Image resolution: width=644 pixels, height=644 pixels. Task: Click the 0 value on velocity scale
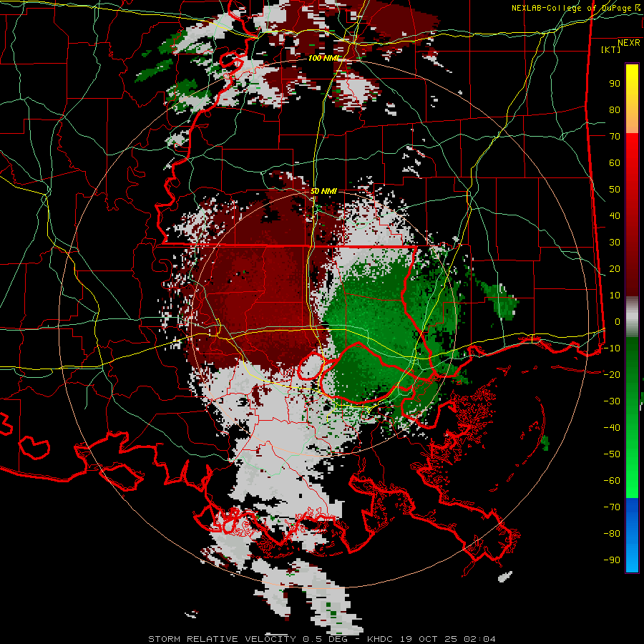pos(618,321)
